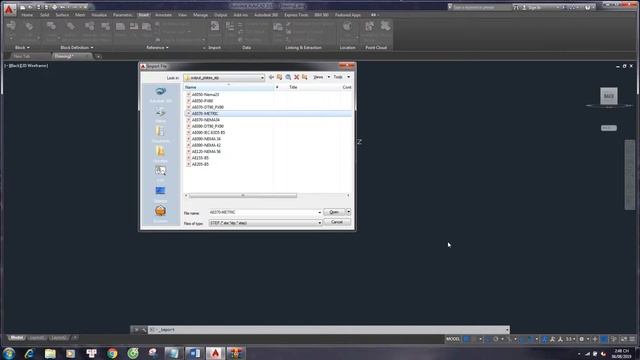Viewport: 640px width, 360px height.
Task: Toggle the grid display button beside MODEL
Action: [466, 339]
